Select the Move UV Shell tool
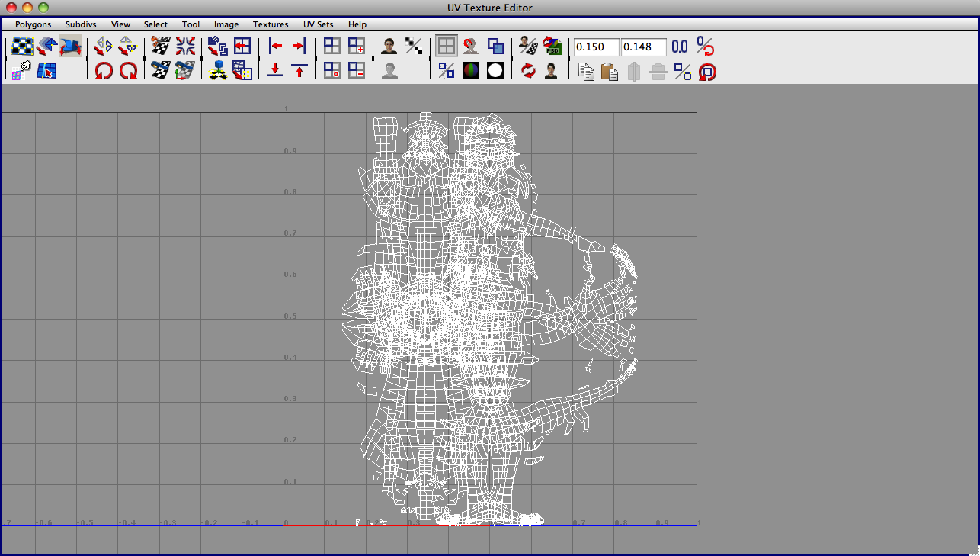Image resolution: width=980 pixels, height=556 pixels. tap(47, 46)
